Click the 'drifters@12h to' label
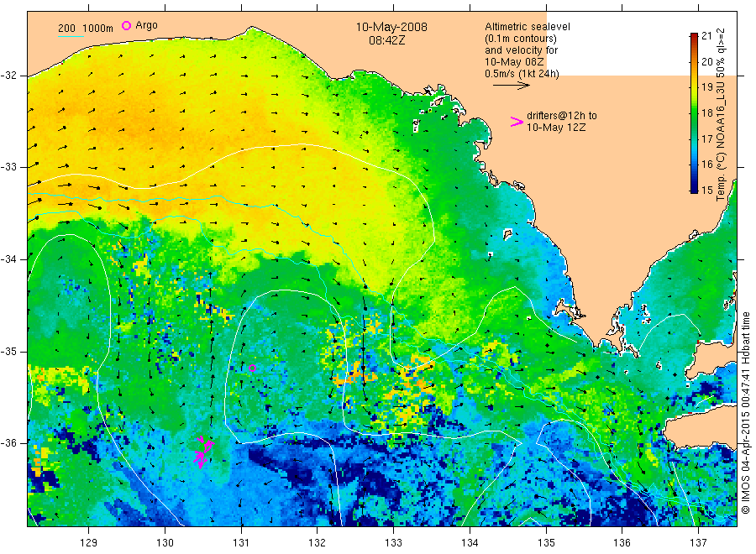 pyautogui.click(x=562, y=116)
